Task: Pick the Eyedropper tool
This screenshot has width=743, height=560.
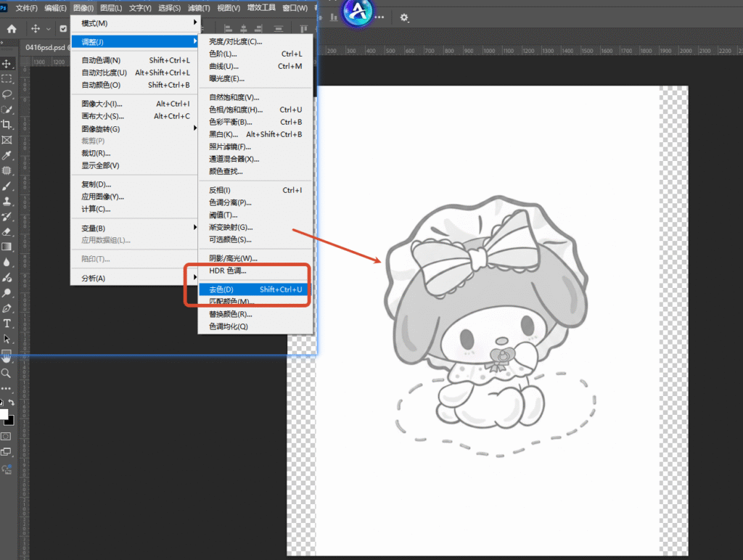Action: 7,155
